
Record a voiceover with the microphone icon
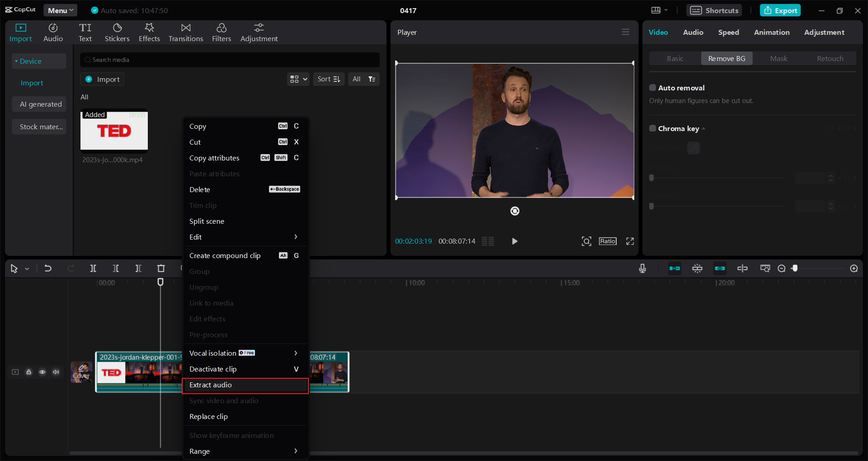click(642, 268)
